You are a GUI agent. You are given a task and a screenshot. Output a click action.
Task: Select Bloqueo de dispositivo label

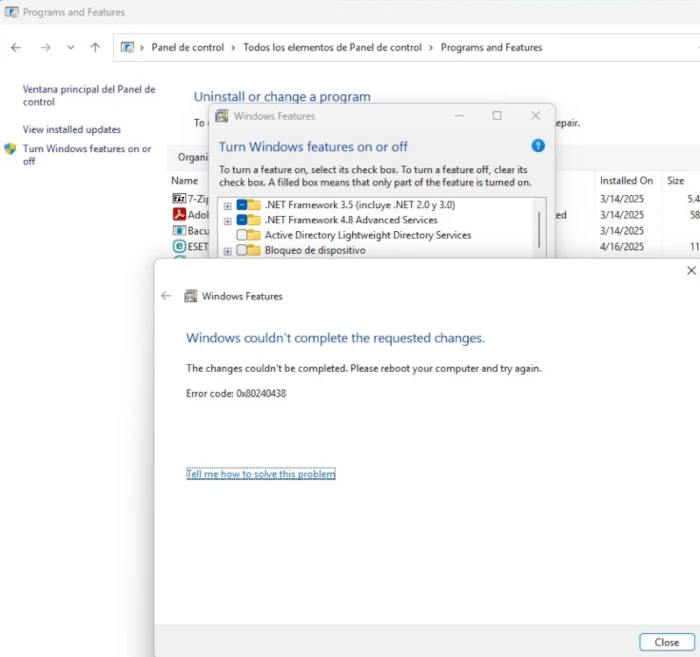(315, 250)
